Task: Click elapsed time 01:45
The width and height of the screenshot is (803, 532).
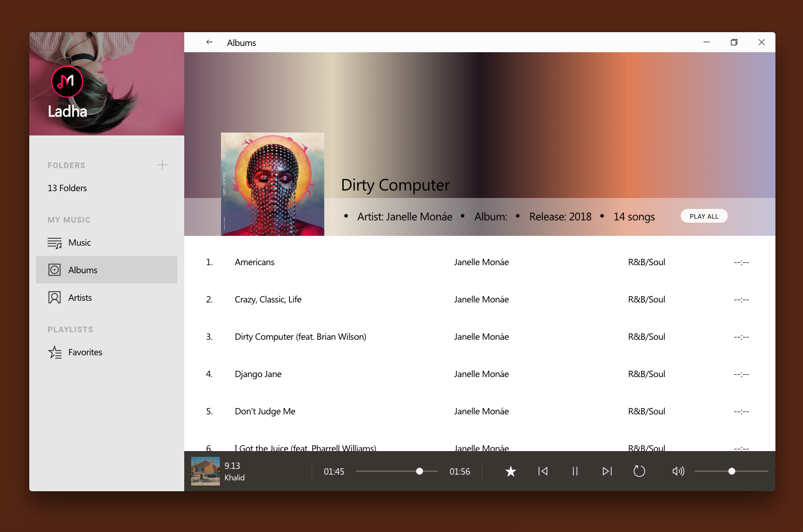Action: (x=334, y=472)
